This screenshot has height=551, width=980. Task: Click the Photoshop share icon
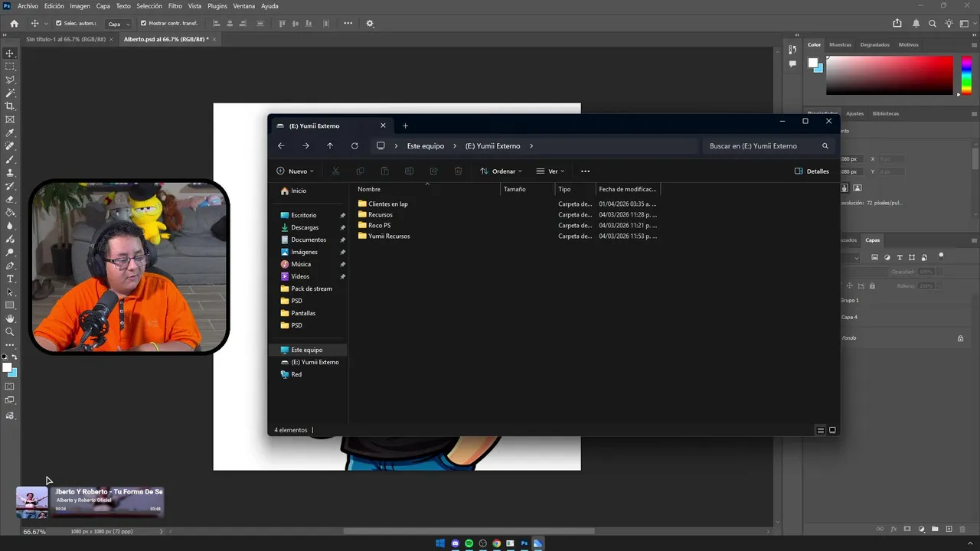[897, 23]
